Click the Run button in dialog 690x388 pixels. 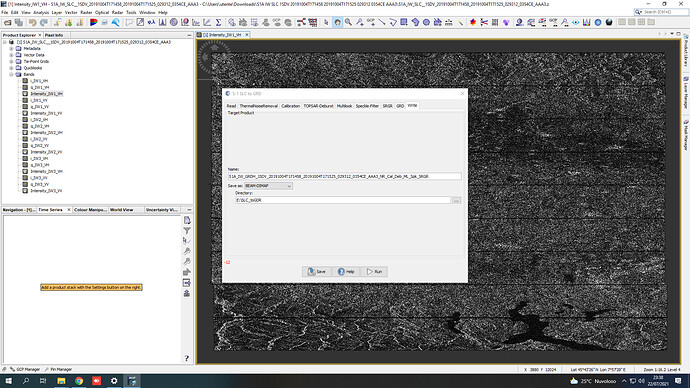[x=375, y=271]
